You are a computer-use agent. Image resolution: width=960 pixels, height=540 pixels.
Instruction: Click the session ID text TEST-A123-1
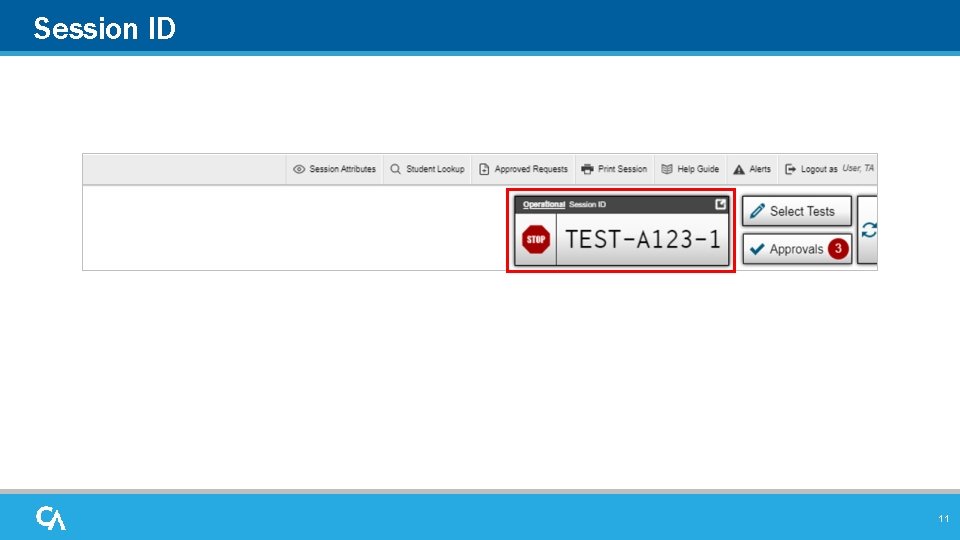coord(643,239)
